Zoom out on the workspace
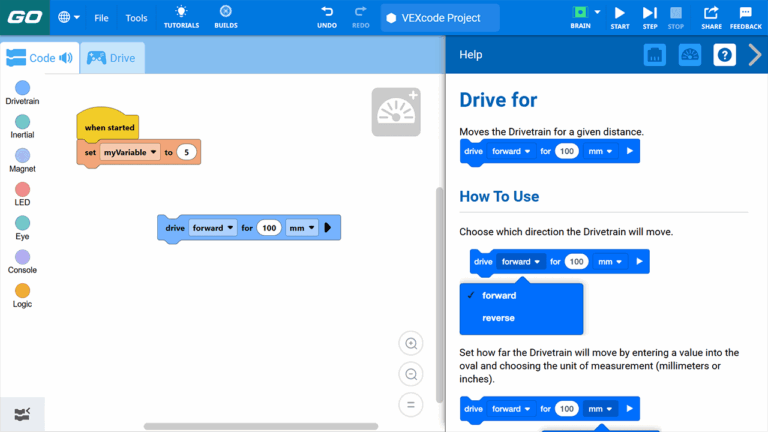This screenshot has width=768, height=432. (x=411, y=374)
